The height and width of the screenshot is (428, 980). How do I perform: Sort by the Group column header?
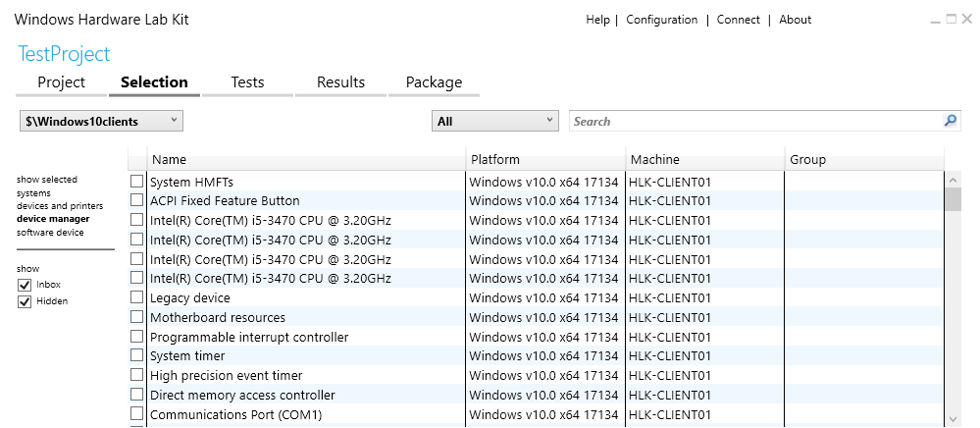coord(864,160)
